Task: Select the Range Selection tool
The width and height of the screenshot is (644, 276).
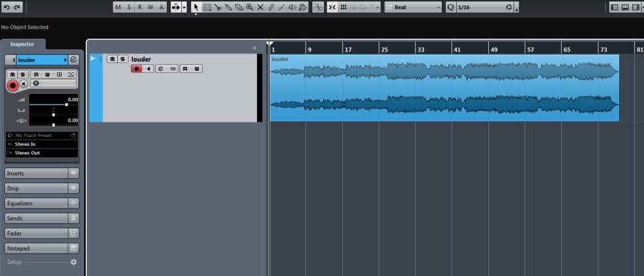Action: [x=207, y=7]
